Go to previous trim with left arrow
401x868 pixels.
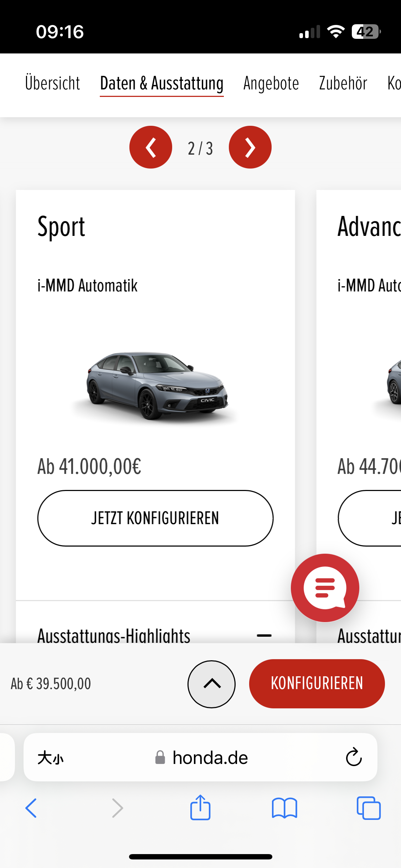(x=150, y=147)
